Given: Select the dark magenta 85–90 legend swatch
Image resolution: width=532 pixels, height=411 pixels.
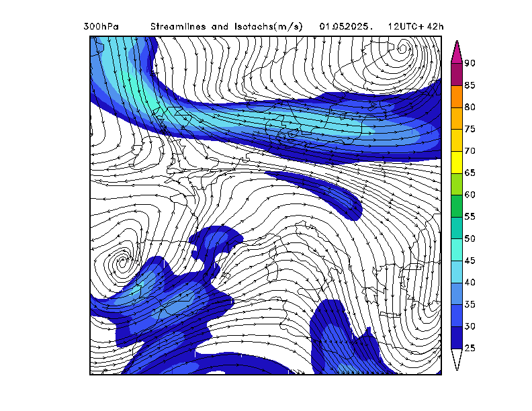Looking at the screenshot, I should [x=457, y=75].
